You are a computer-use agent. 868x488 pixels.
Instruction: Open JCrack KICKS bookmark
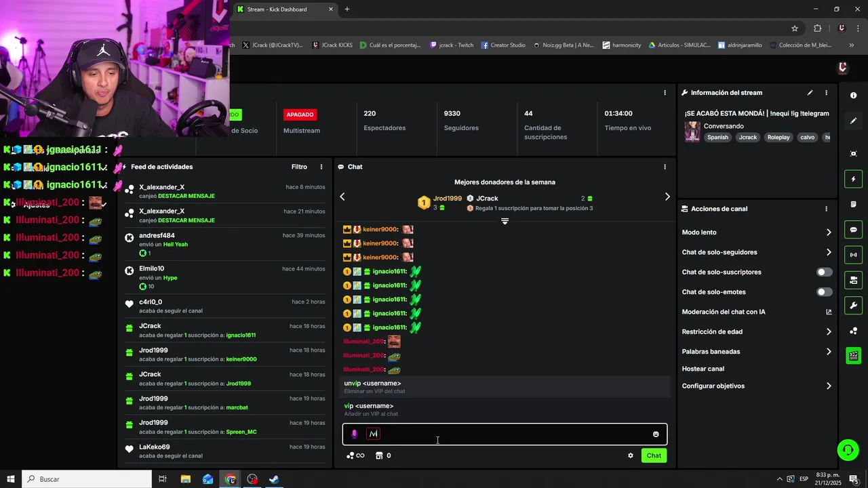(x=332, y=45)
